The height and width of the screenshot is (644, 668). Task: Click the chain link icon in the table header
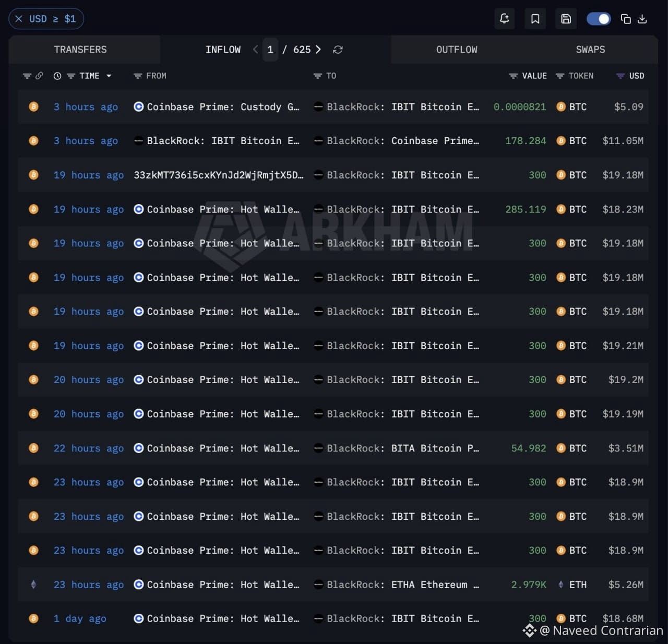[x=39, y=76]
